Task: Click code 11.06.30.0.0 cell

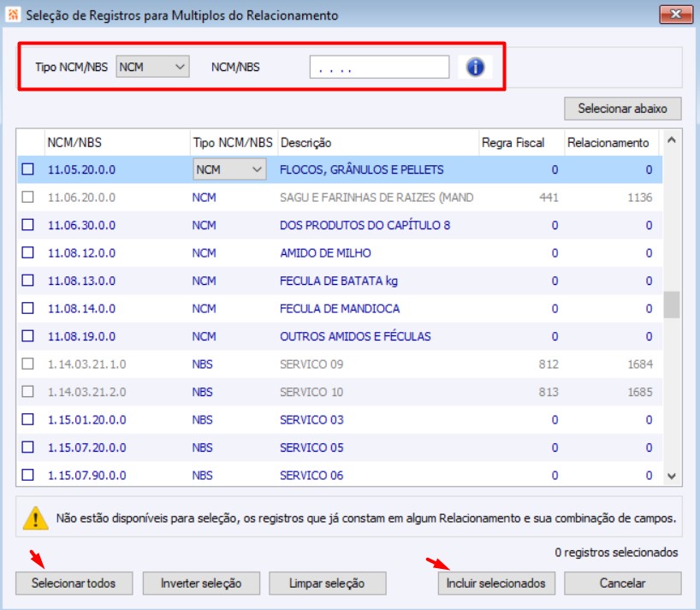Action: tap(81, 225)
